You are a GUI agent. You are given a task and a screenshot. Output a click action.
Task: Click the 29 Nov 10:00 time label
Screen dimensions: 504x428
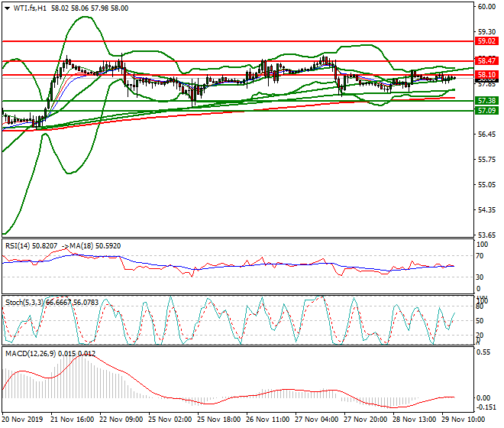click(x=464, y=420)
